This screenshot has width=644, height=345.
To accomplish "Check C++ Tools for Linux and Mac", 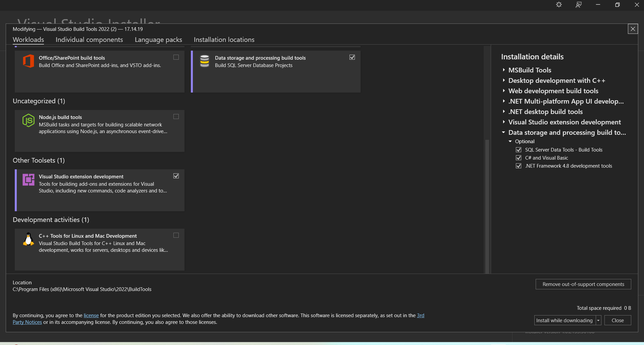I will (x=176, y=235).
